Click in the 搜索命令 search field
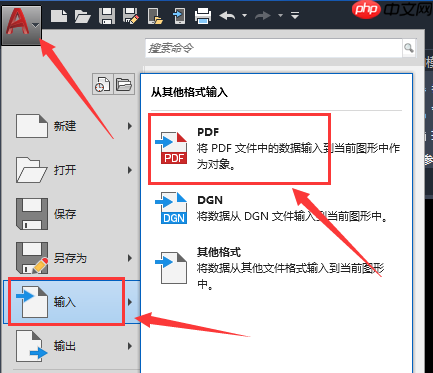433x373 pixels. tap(274, 48)
